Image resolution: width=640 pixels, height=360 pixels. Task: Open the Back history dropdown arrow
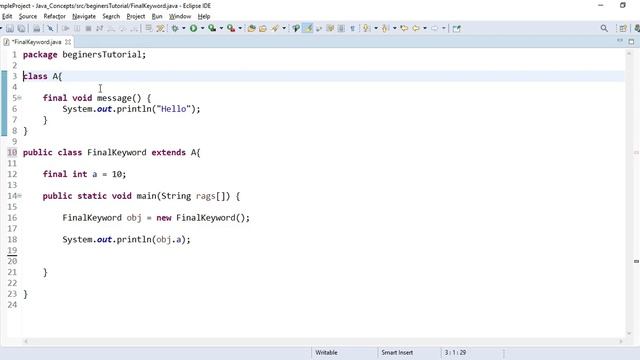(425, 29)
